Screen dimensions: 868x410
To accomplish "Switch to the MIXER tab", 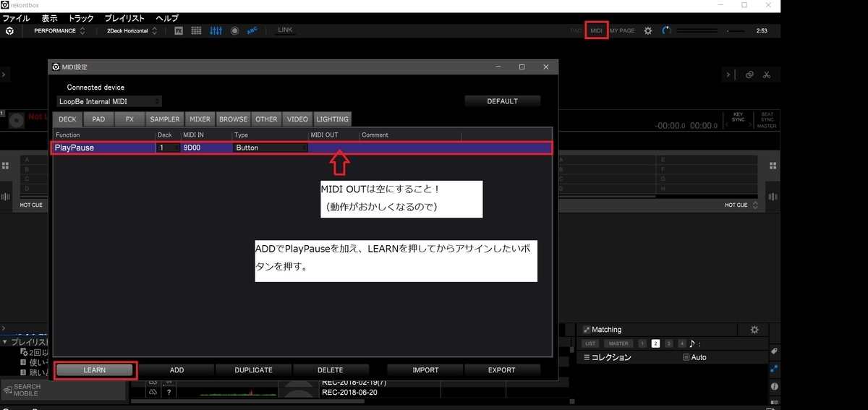I will (x=200, y=119).
